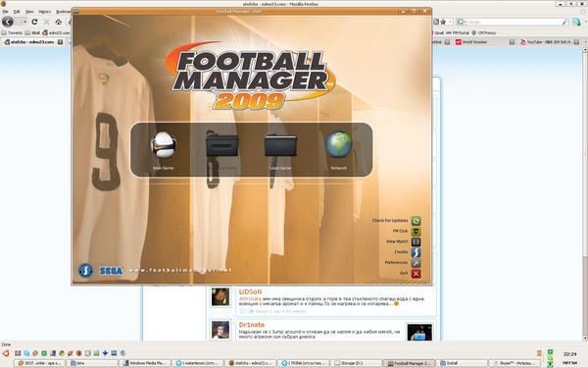The height and width of the screenshot is (368, 588).
Task: Start a New Game via football icon
Action: click(x=163, y=145)
